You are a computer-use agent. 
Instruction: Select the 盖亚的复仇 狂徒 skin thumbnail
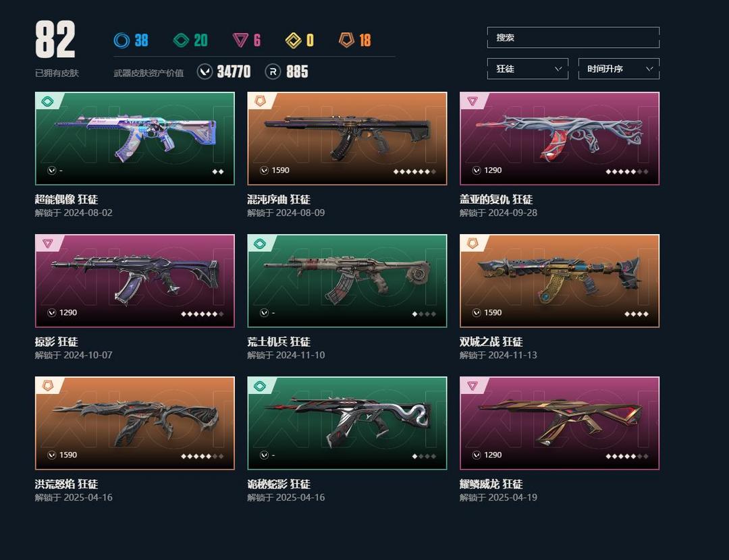560,138
